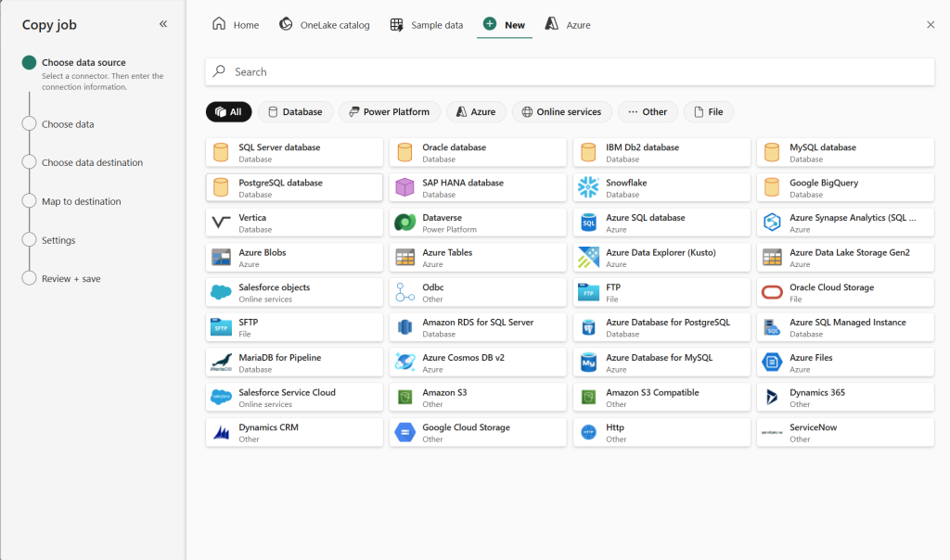Open the Home tab
Viewport: 950px width, 560px height.
(235, 25)
